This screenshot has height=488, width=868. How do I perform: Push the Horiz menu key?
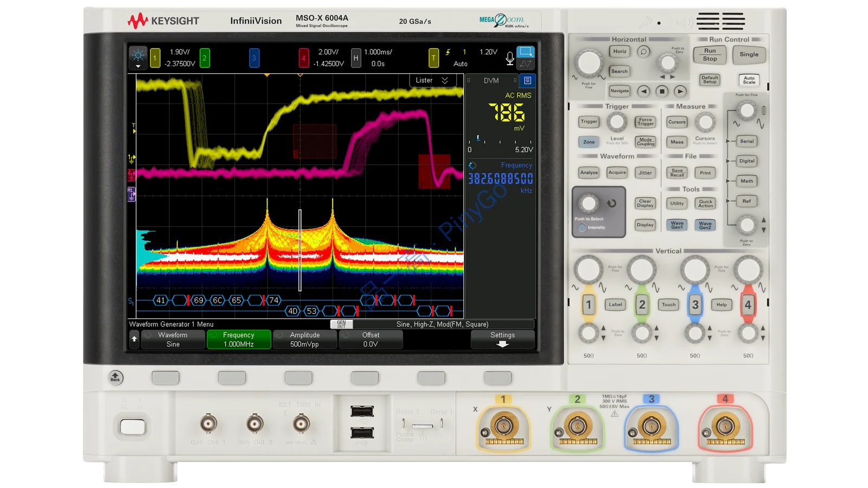click(620, 52)
